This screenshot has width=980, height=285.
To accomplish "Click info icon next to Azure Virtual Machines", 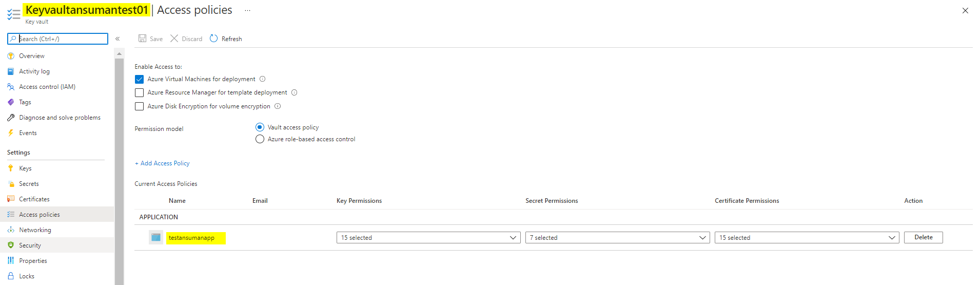I will (263, 79).
